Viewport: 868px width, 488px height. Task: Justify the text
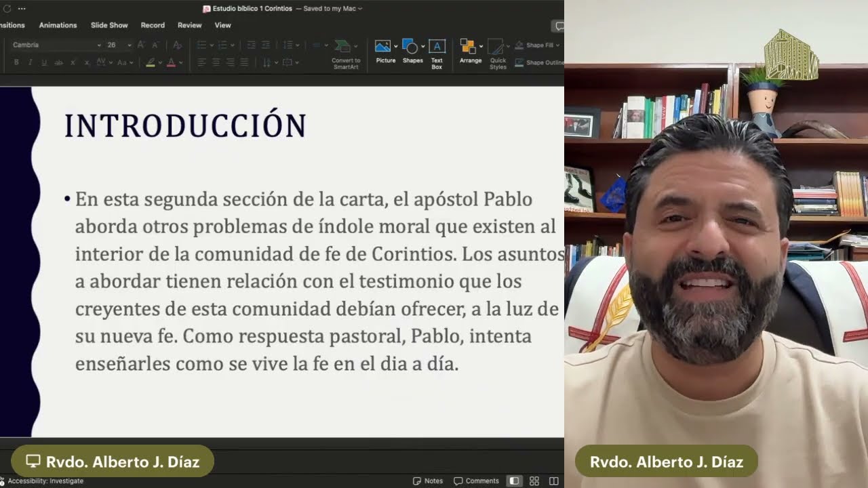tap(244, 62)
